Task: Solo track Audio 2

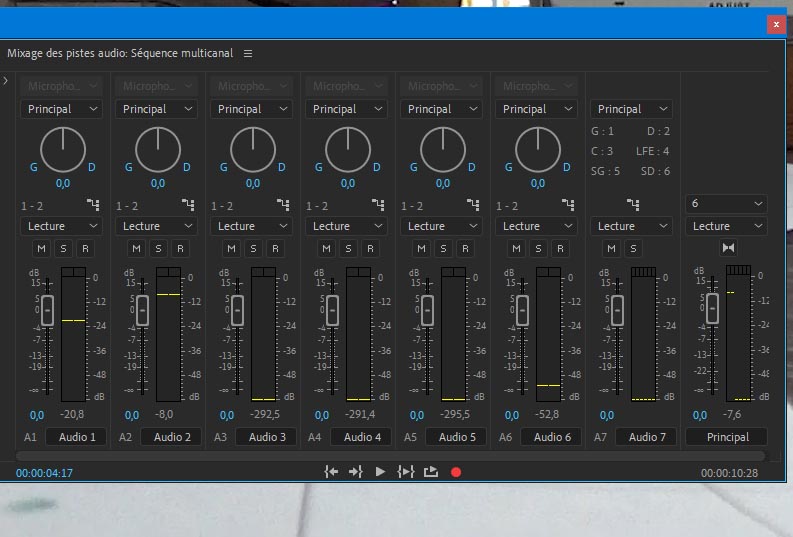Action: tap(158, 248)
